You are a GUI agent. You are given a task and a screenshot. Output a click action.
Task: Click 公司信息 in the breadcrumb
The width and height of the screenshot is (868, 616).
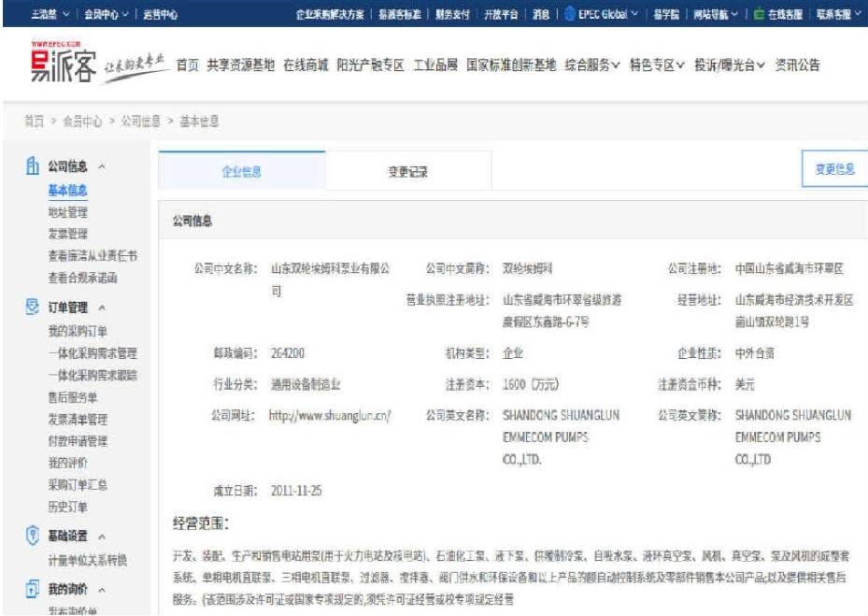pyautogui.click(x=140, y=122)
